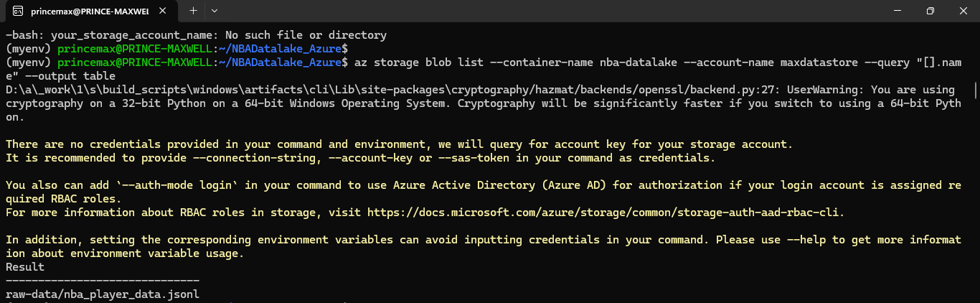Expand the new tab profile dropdown
This screenshot has width=980, height=303.
(x=215, y=11)
